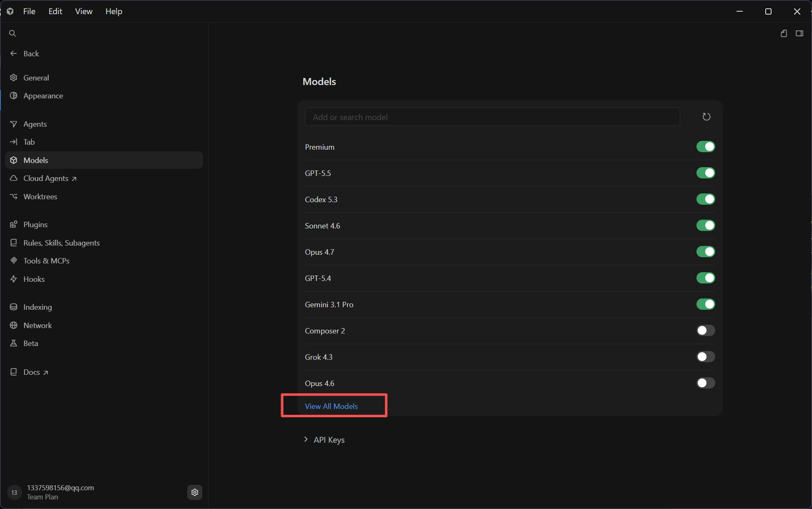The image size is (812, 509).
Task: Open the Beta settings page
Action: pos(104,343)
